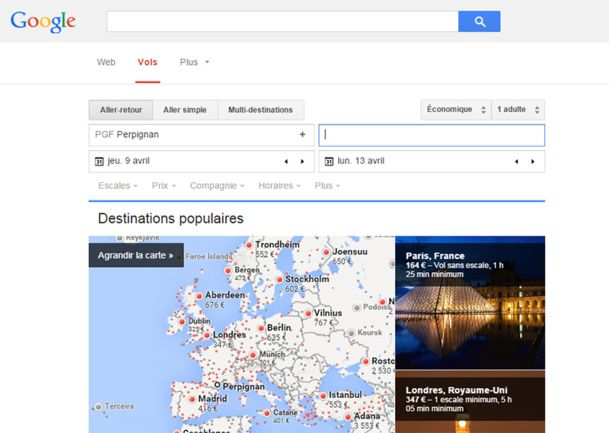609x433 pixels.
Task: Select Aller simple trip type
Action: pyautogui.click(x=185, y=110)
